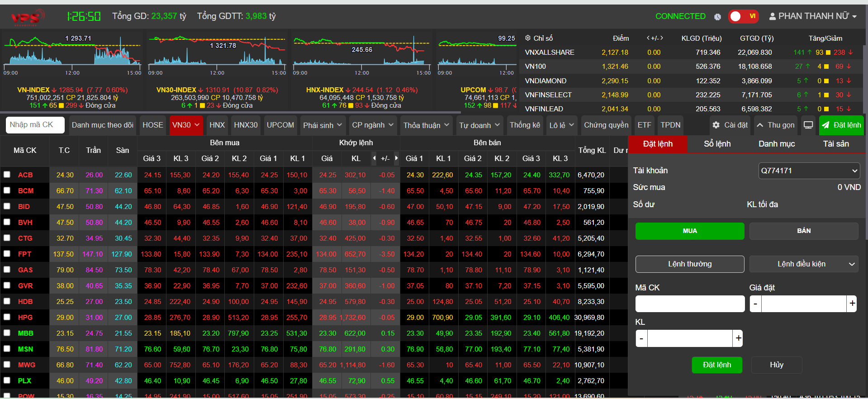Click the BÁN sell button

point(804,231)
